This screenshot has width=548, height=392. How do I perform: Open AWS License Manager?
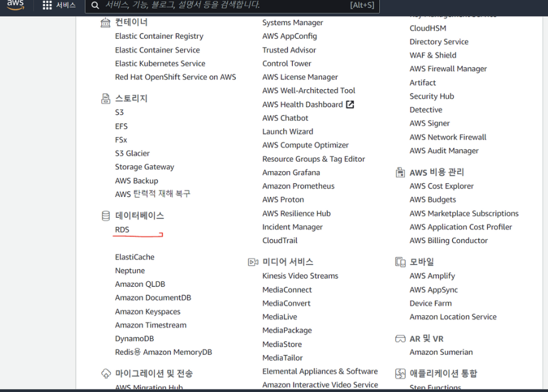tap(300, 77)
